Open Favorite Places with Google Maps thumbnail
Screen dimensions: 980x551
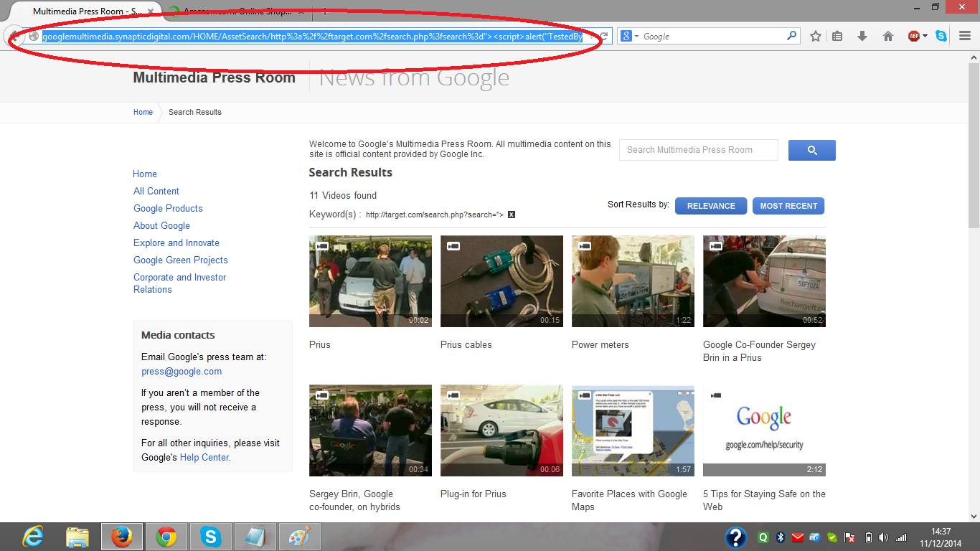pos(633,430)
